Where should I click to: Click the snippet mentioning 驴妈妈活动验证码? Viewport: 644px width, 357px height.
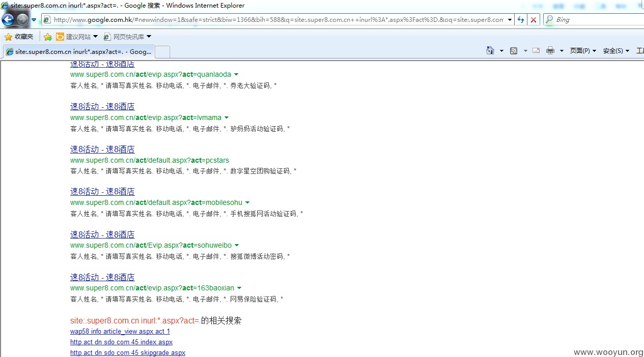(x=180, y=129)
